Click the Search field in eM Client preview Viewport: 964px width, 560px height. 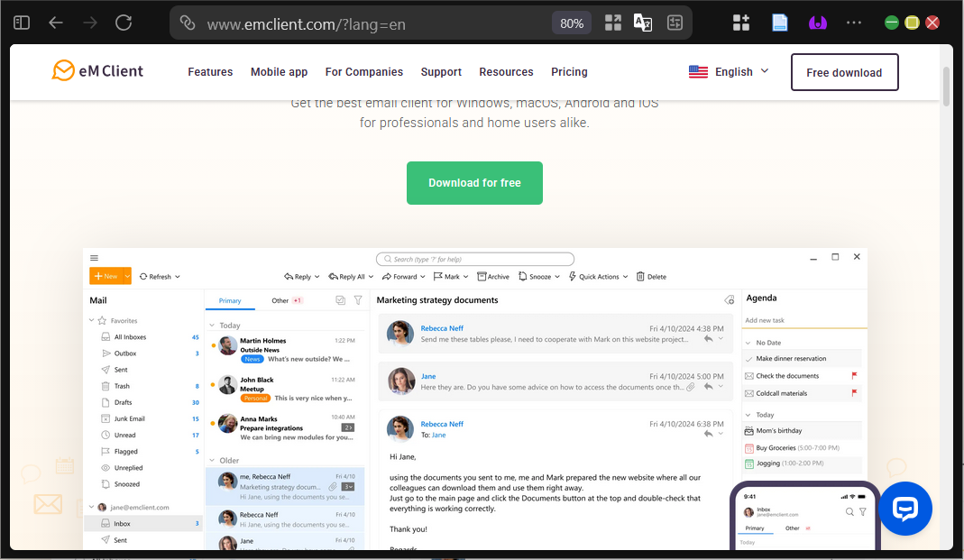475,259
